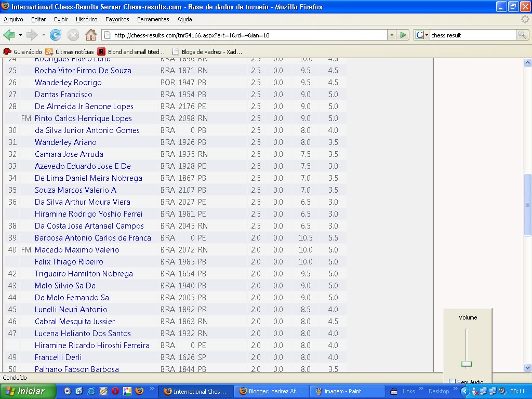Expand the address bar history dropdown
This screenshot has height=399, width=532.
pyautogui.click(x=392, y=35)
